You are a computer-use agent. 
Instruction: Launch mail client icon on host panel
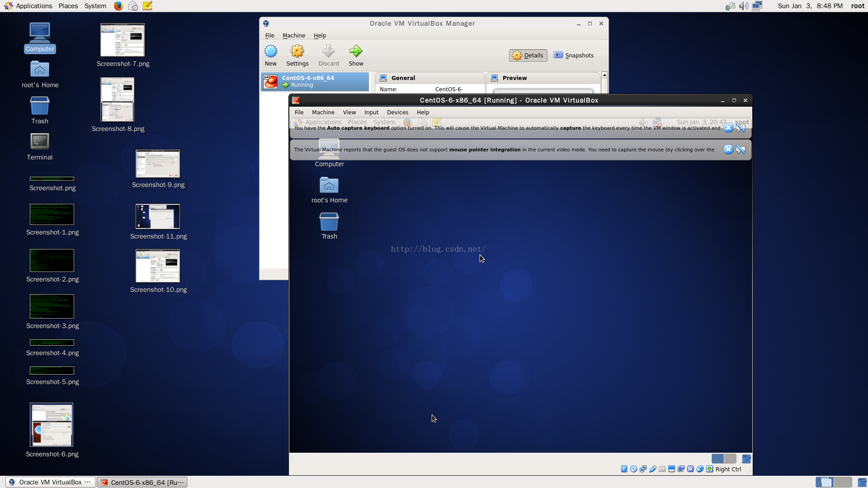click(x=133, y=6)
